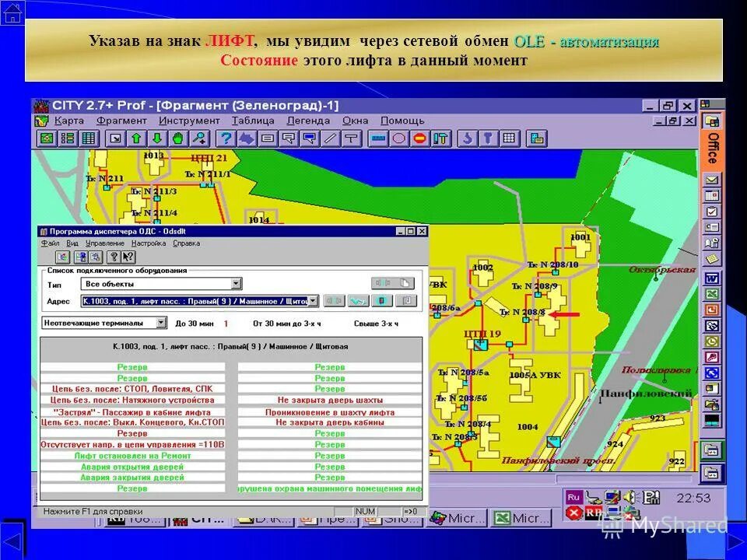Click 'Отсутствует напр. в цепи управления =110В' row
The width and height of the screenshot is (747, 560).
pyautogui.click(x=132, y=445)
